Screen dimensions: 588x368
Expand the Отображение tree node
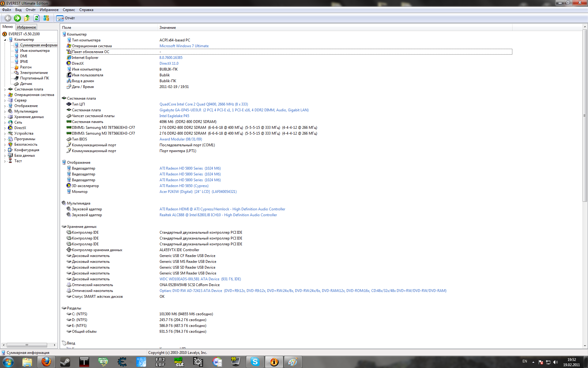[x=5, y=106]
